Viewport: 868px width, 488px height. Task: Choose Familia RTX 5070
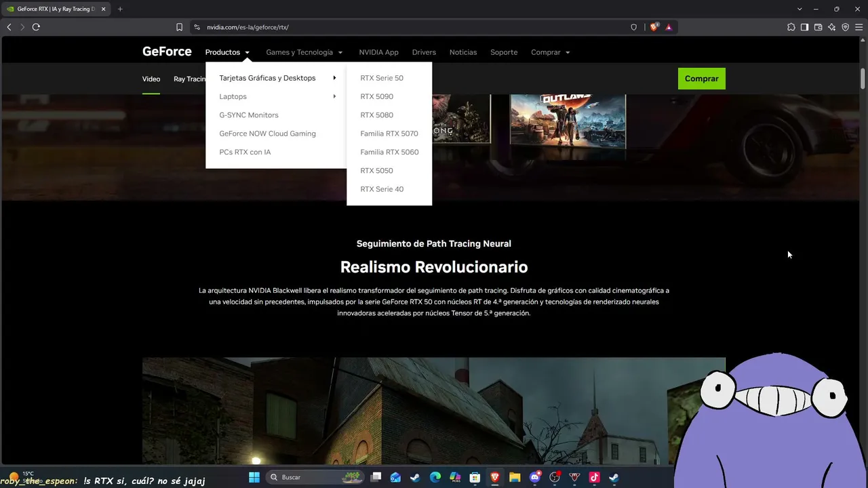(x=389, y=134)
